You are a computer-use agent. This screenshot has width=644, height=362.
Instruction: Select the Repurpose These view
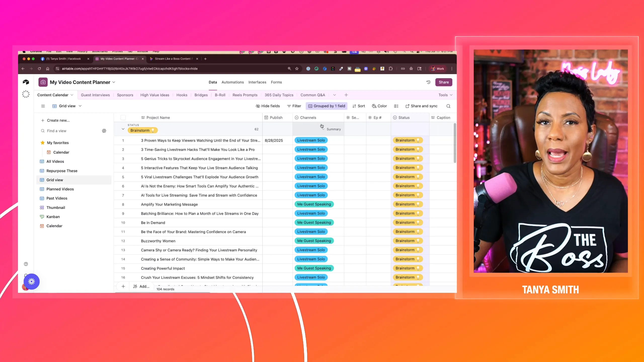(62, 171)
